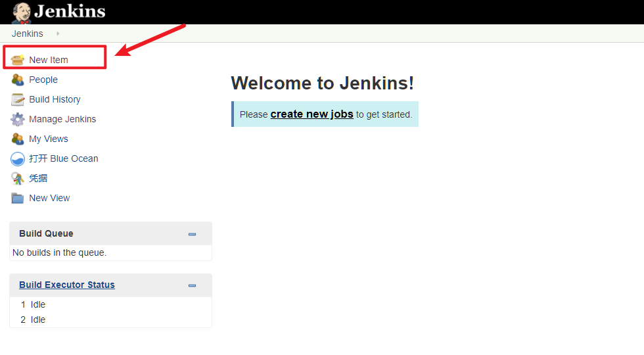Image resolution: width=644 pixels, height=355 pixels.
Task: Follow the create new jobs link
Action: 311,114
